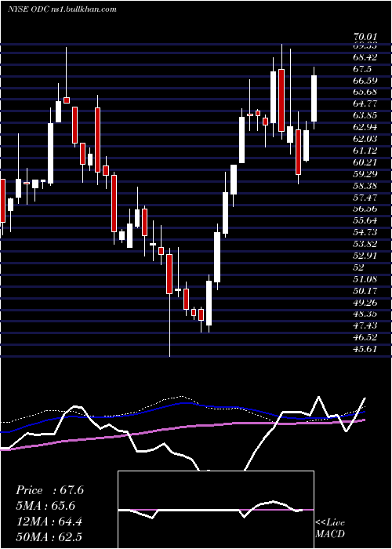Click the 50.17 price axis label
The height and width of the screenshot is (549, 392).
point(366,291)
